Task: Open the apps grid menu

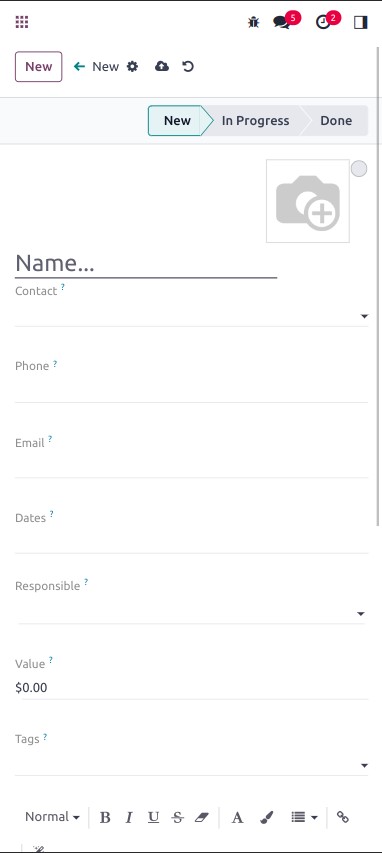Action: point(22,22)
